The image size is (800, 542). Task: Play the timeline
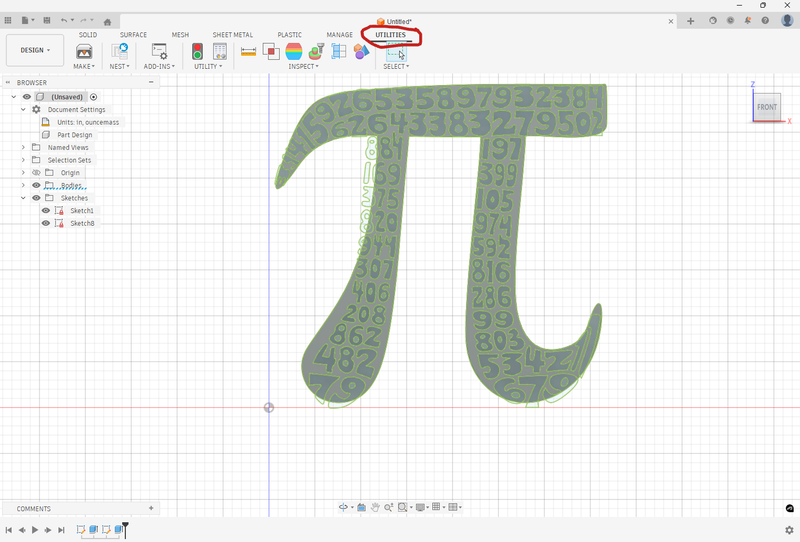35,530
